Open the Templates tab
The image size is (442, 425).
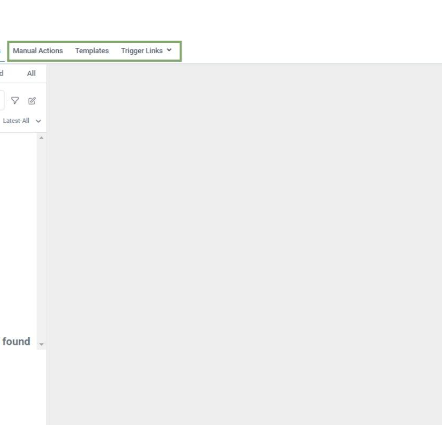coord(92,51)
